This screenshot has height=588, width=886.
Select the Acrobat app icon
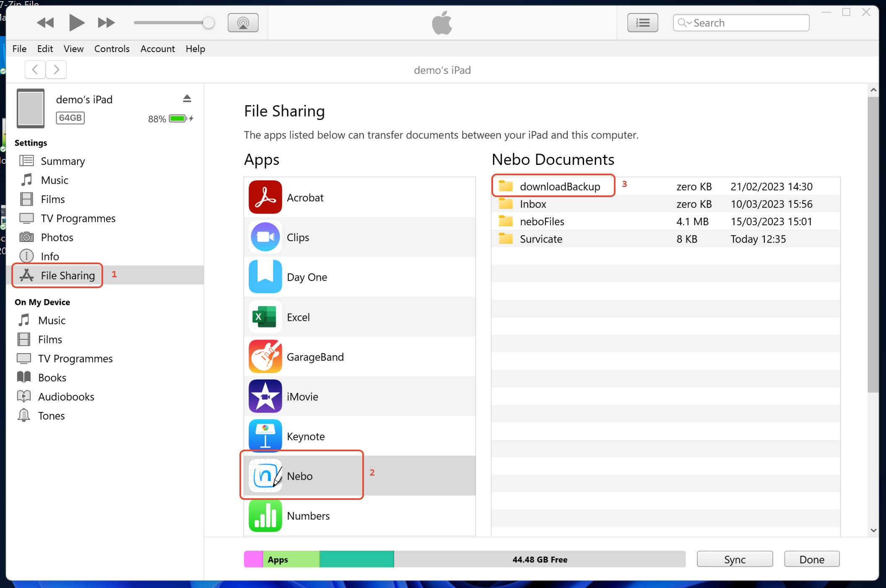[265, 198]
